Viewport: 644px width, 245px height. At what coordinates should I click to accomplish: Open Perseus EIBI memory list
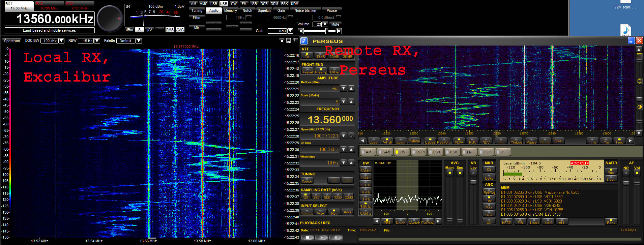click(521, 222)
